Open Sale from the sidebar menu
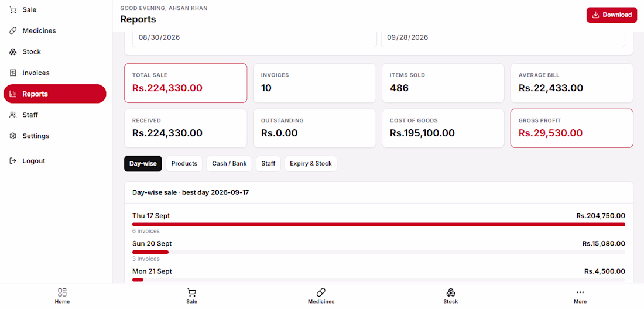The image size is (644, 310). (x=54, y=9)
